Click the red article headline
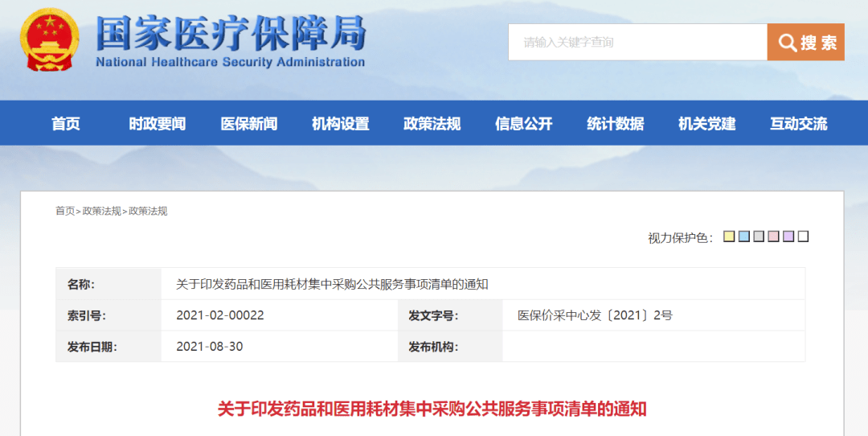Image resolution: width=868 pixels, height=436 pixels. point(432,409)
